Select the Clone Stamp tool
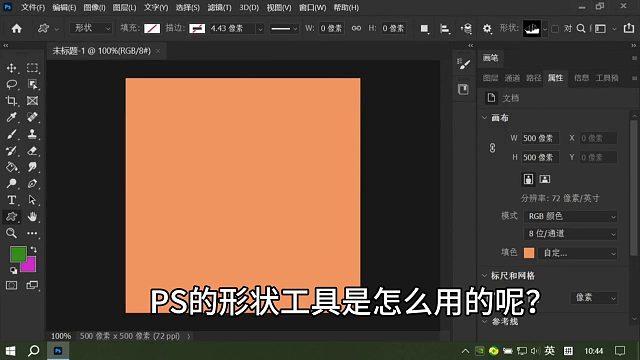640x360 pixels. coord(32,134)
